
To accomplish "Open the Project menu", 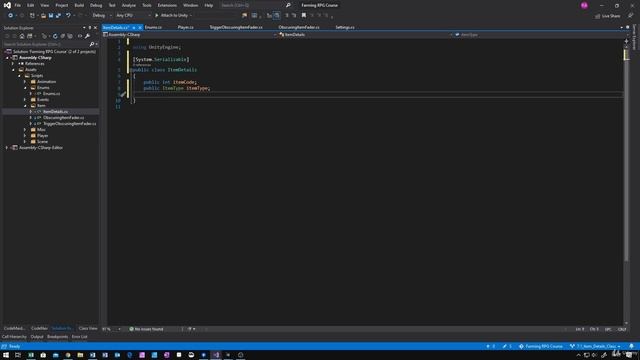I will coord(62,5).
